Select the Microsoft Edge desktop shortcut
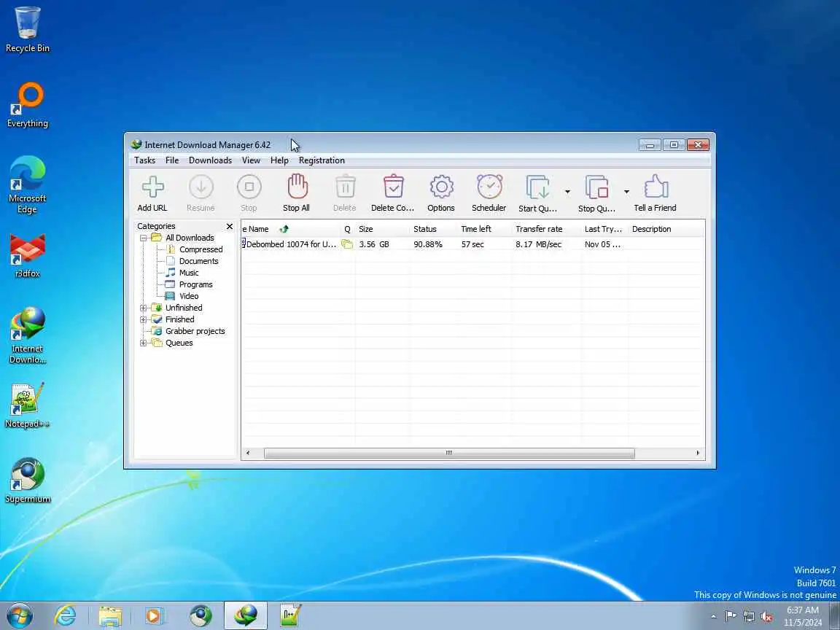840x630 pixels. [27, 184]
